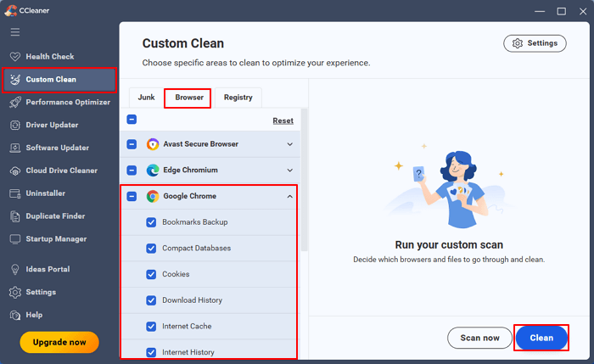Click the sidebar Settings gear icon

point(15,292)
